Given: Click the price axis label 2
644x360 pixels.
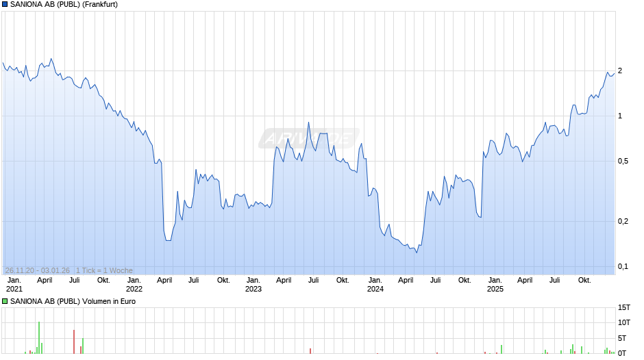Looking at the screenshot, I should 620,70.
